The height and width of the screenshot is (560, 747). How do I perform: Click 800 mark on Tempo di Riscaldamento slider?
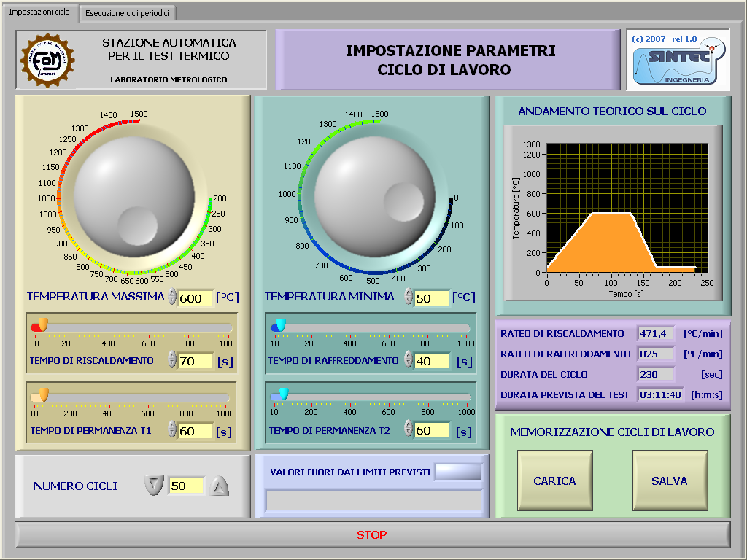point(187,343)
